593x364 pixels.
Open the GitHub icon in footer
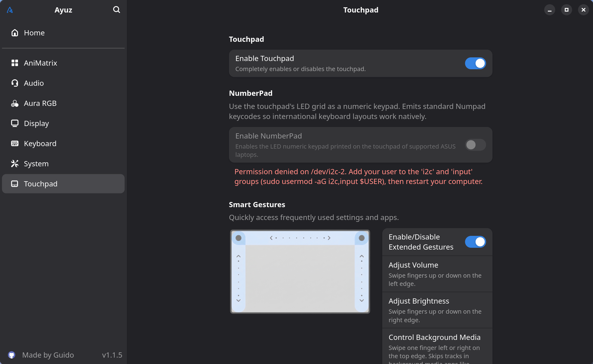[x=12, y=355]
